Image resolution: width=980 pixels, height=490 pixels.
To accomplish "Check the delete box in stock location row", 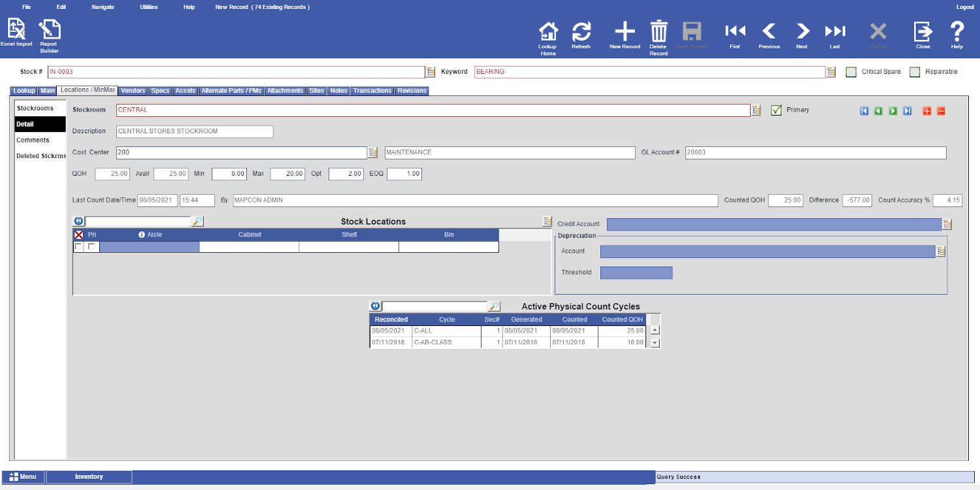I will click(x=78, y=247).
